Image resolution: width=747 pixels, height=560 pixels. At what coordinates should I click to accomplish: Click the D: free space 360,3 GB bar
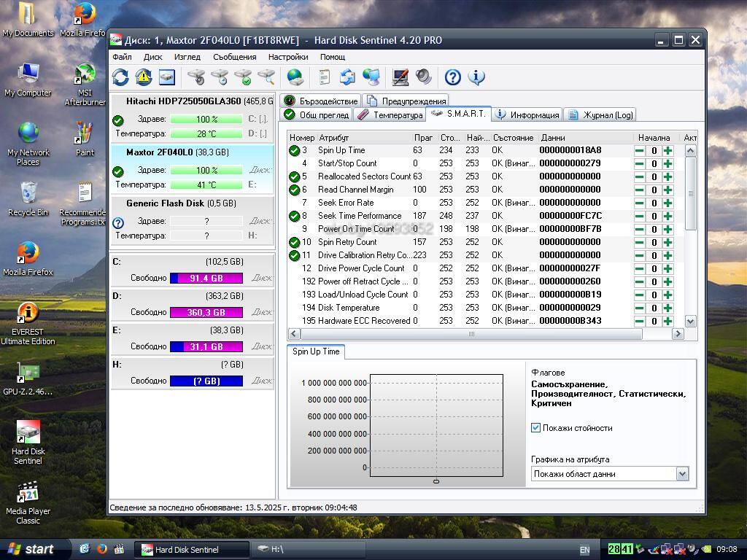[x=206, y=312]
